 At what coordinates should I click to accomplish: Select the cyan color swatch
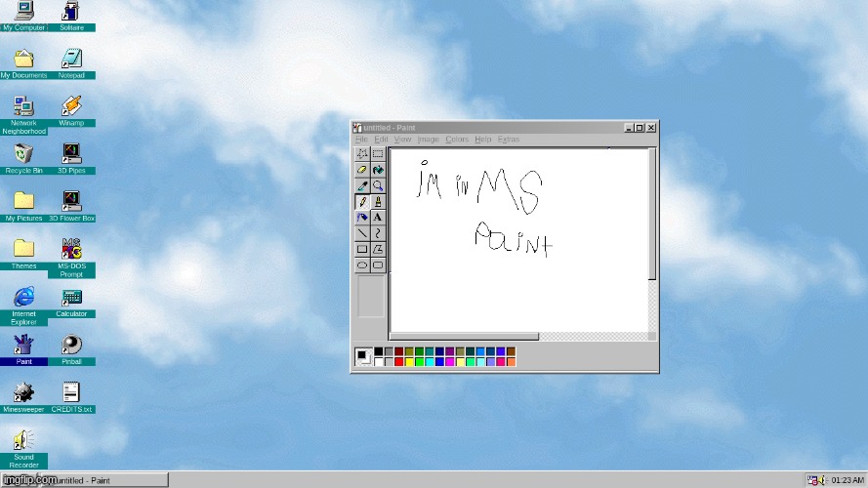pyautogui.click(x=430, y=362)
